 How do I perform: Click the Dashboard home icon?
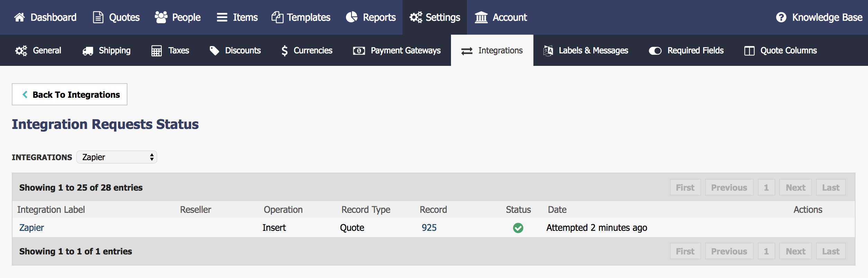(x=20, y=17)
